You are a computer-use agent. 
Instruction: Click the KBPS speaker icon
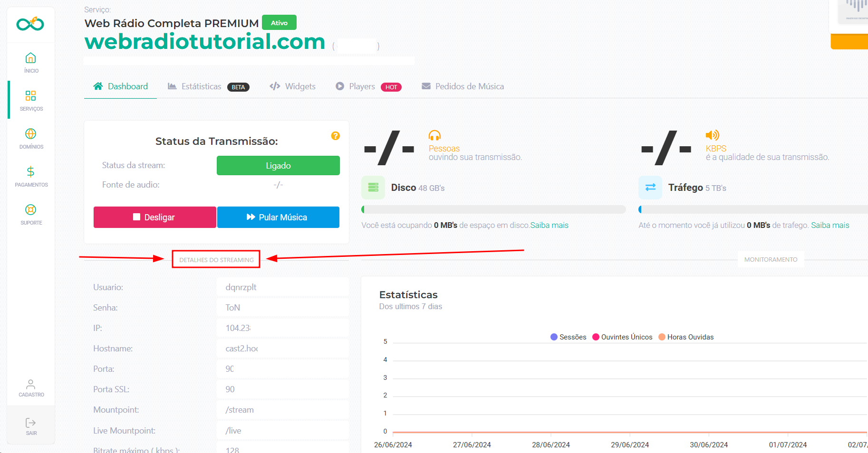pos(712,135)
